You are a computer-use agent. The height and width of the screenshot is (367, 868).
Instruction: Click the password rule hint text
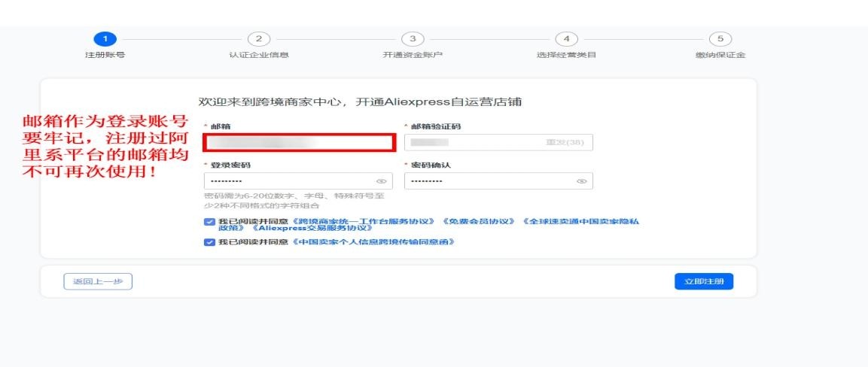coord(294,201)
